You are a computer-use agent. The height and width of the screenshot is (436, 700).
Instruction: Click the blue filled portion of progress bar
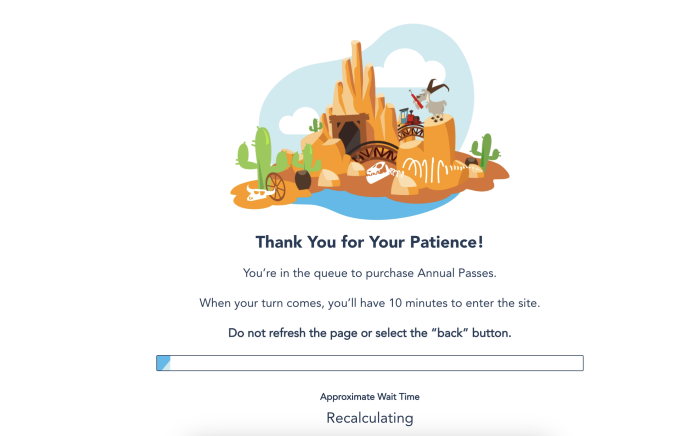163,363
